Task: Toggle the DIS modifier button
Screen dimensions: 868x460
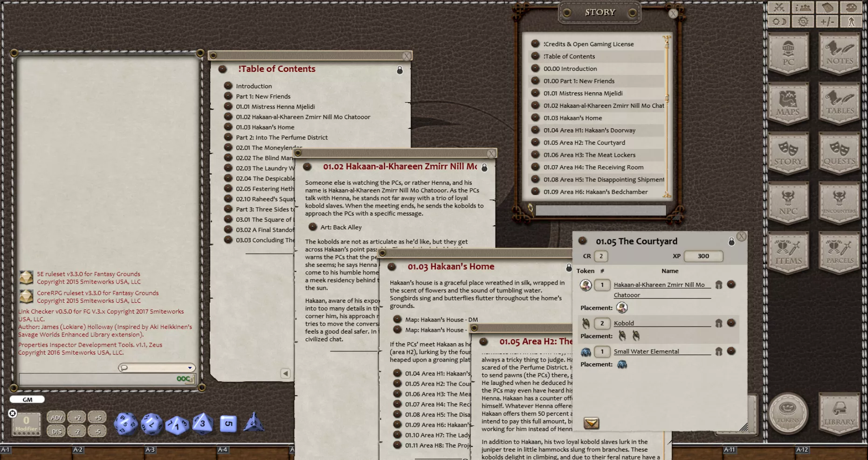Action: pos(56,432)
